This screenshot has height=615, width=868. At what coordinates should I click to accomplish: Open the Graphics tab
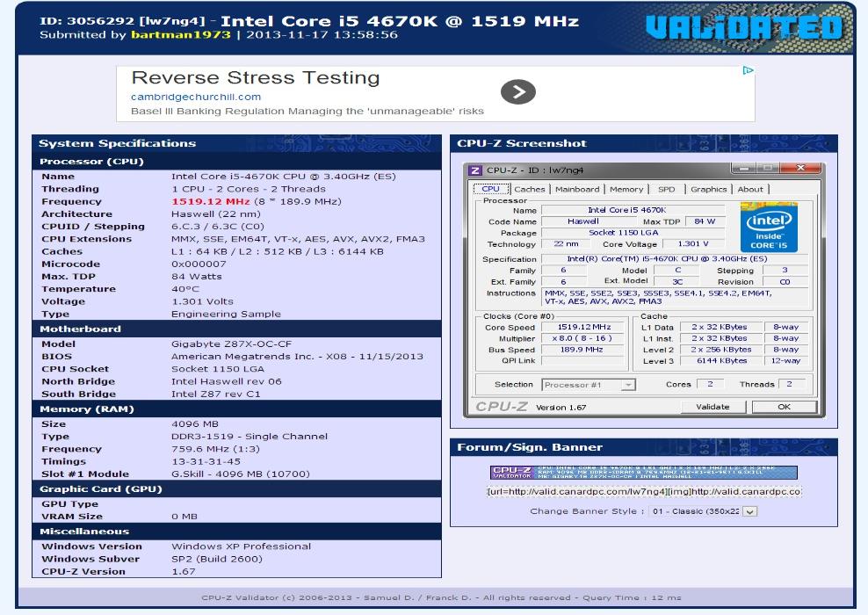[x=709, y=189]
